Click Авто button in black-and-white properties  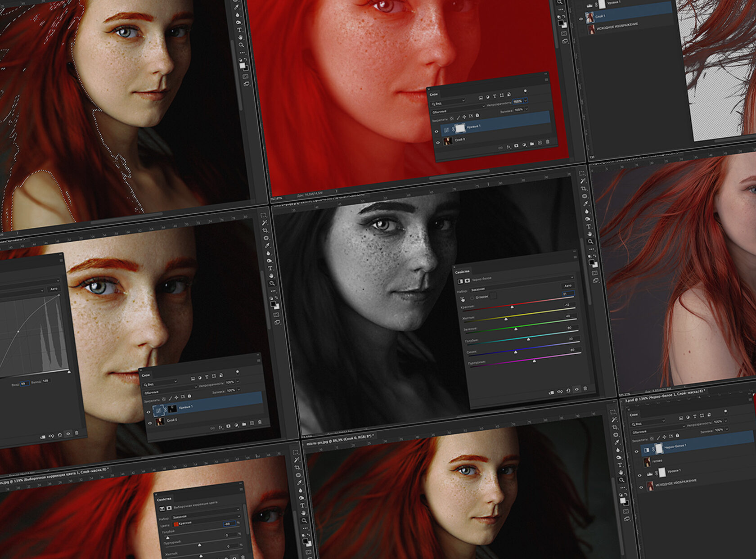point(568,285)
